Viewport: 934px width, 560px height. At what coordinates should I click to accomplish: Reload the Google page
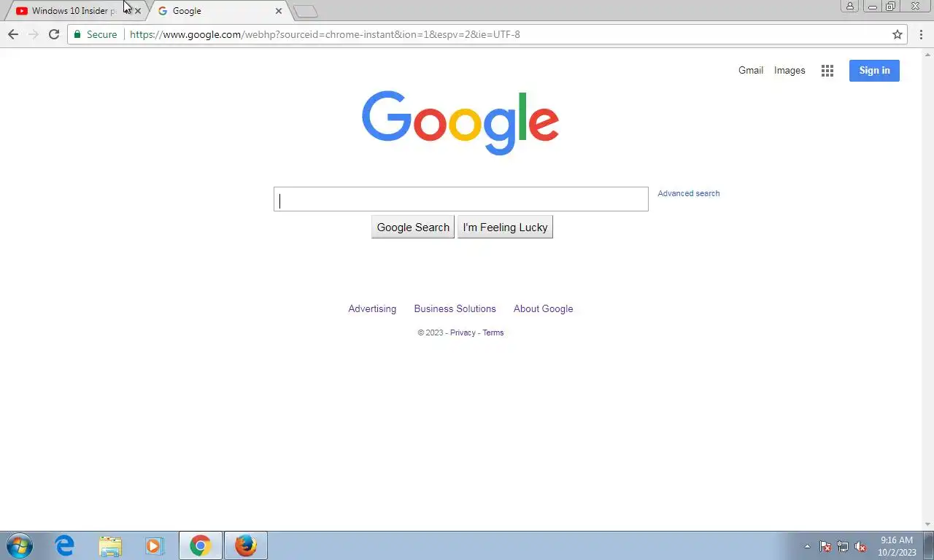point(54,34)
